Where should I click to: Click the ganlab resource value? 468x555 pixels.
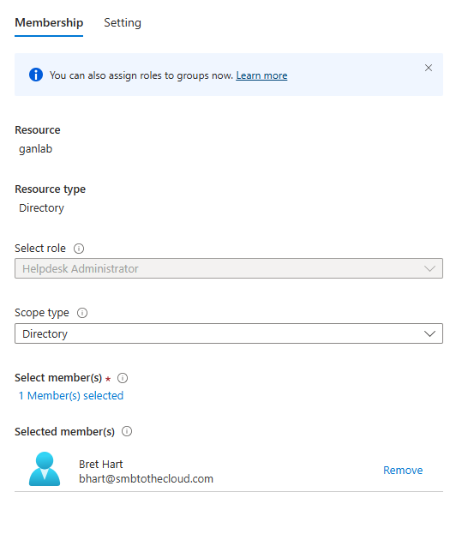(35, 149)
